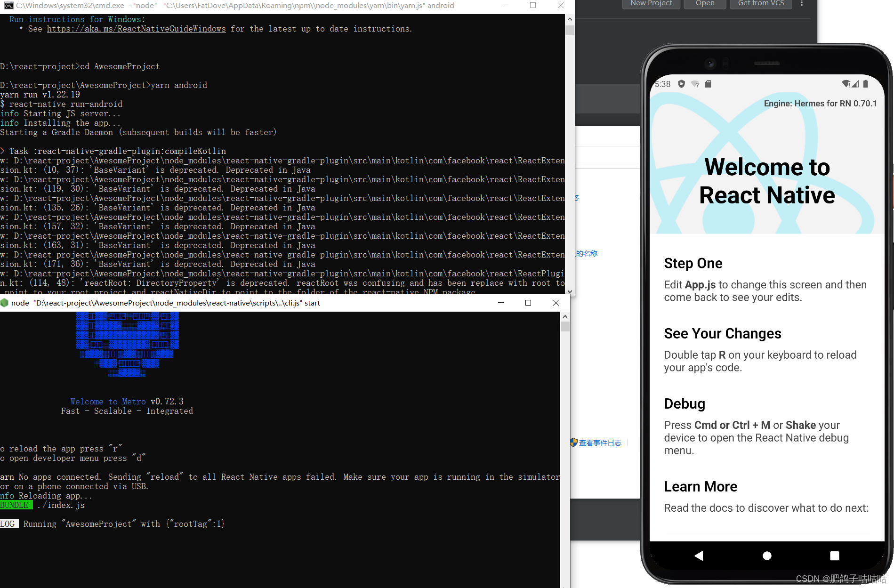894x588 pixels.
Task: Click the './index.js' bundle path text
Action: [x=61, y=505]
